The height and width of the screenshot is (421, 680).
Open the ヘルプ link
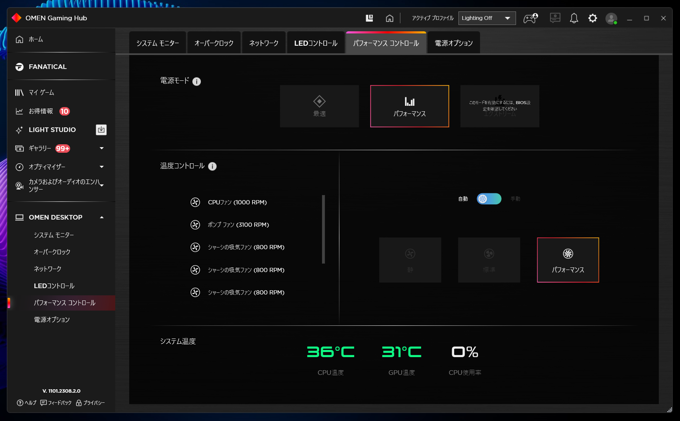pyautogui.click(x=26, y=403)
